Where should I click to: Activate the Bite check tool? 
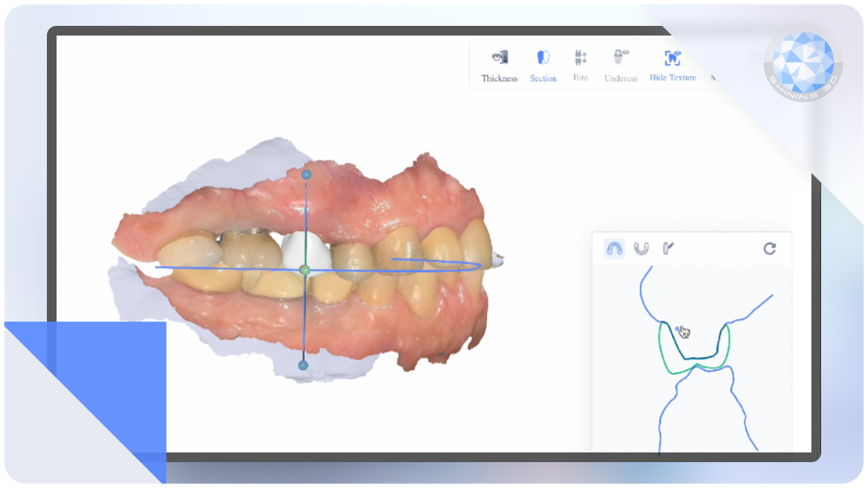pos(580,65)
